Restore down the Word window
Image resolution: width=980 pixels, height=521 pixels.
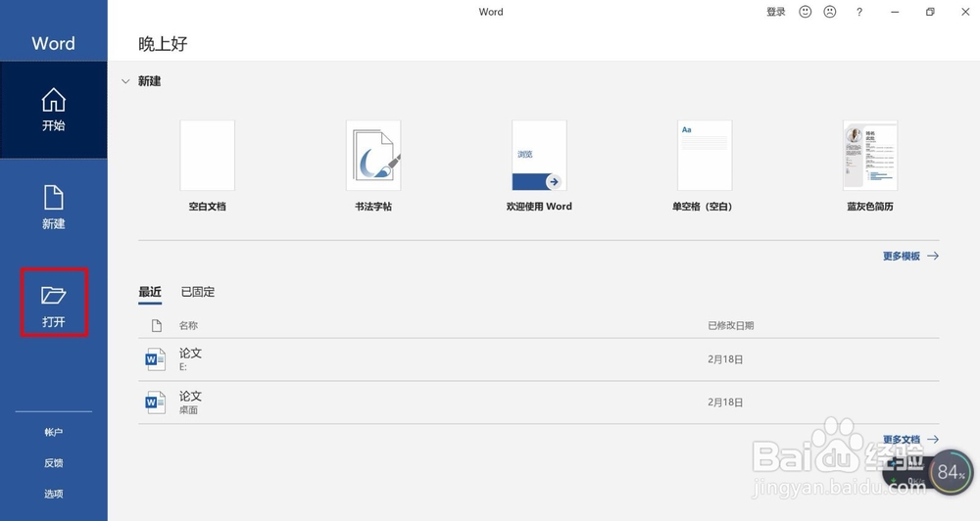(930, 12)
